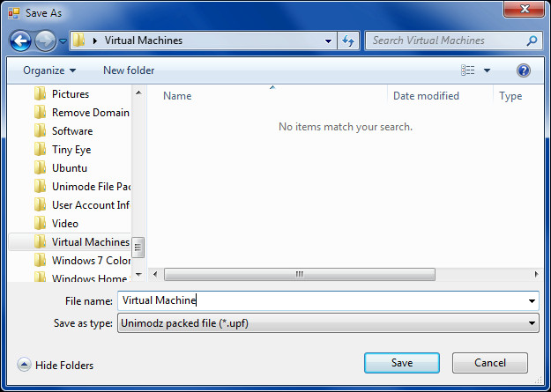
Task: Click the Back navigation arrow
Action: click(20, 41)
